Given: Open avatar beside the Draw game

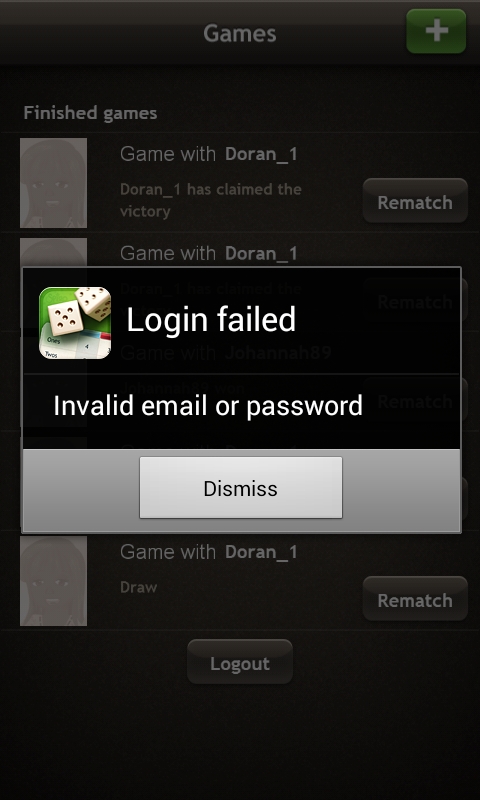Looking at the screenshot, I should pos(54,581).
